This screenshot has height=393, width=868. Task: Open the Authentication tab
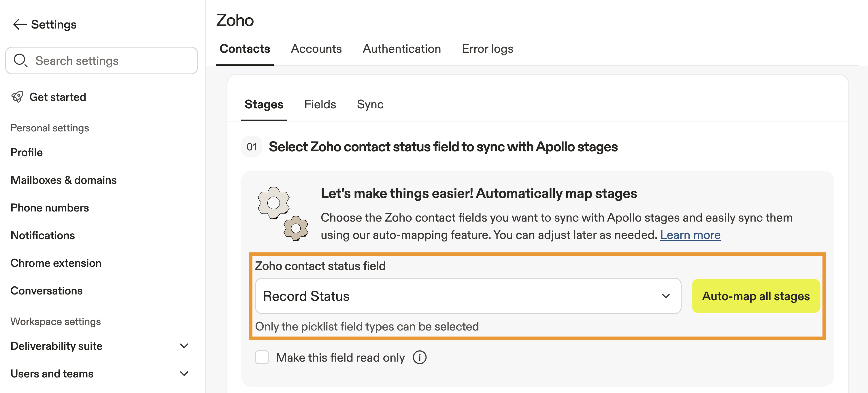tap(402, 49)
